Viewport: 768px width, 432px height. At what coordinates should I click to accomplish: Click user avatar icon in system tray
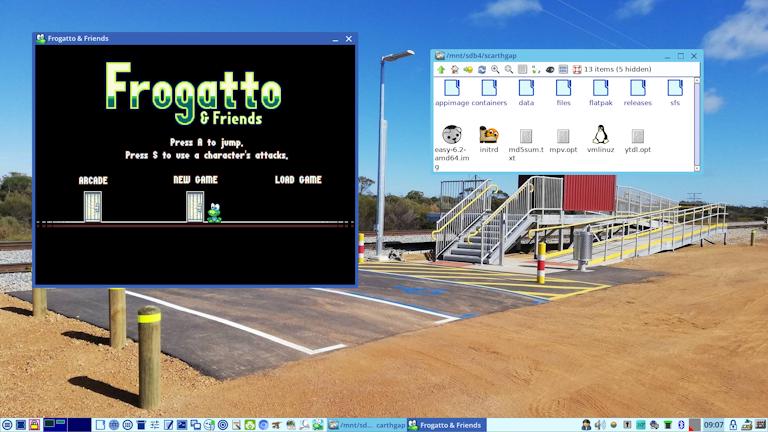[x=586, y=425]
